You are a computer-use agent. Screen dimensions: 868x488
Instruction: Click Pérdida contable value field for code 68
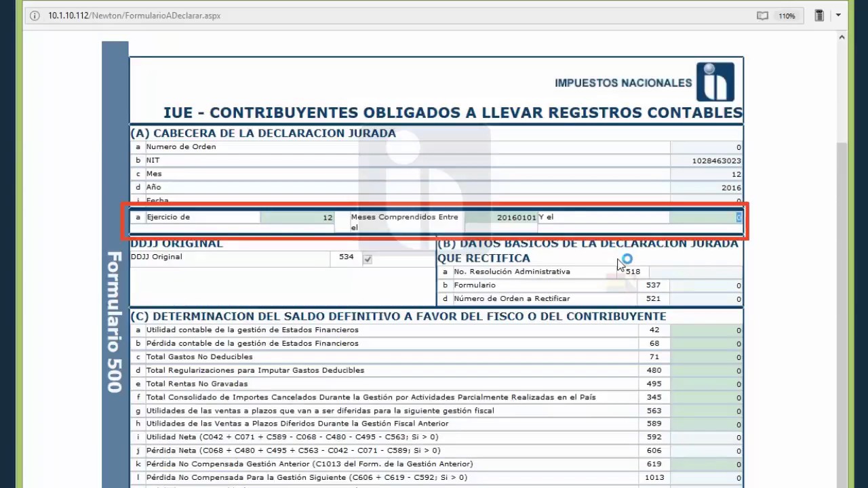706,344
